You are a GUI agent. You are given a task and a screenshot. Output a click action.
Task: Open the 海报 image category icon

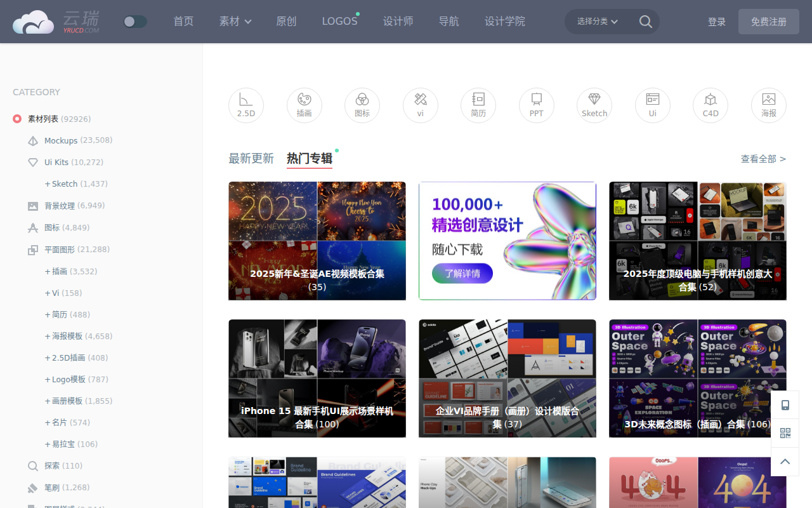click(x=769, y=105)
